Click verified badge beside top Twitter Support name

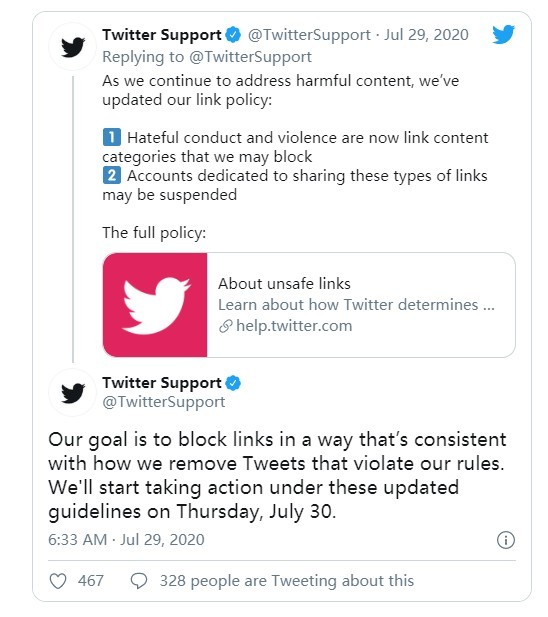pos(233,35)
